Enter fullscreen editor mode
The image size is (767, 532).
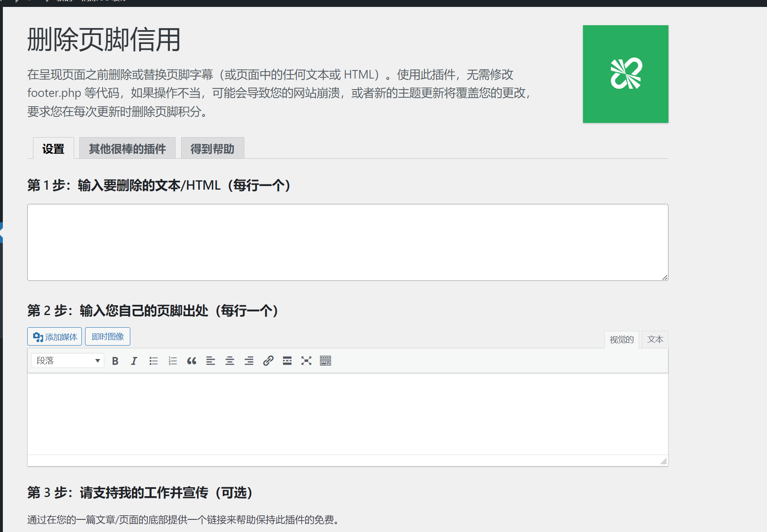tap(306, 361)
